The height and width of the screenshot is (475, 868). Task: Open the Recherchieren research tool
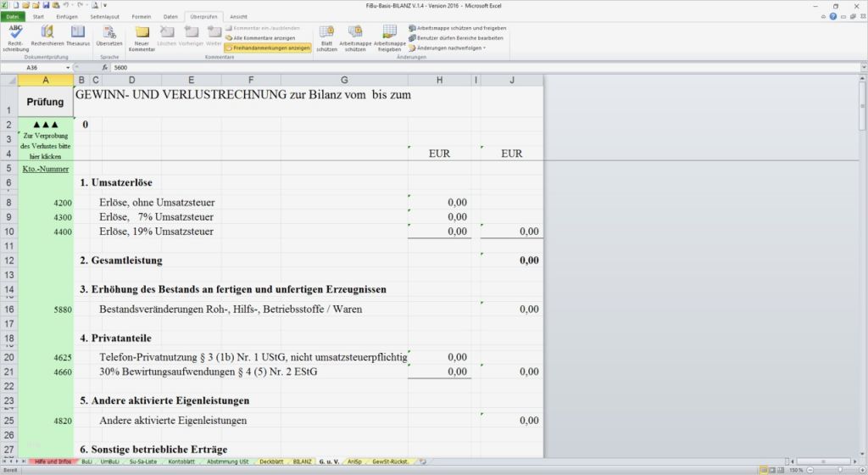(x=47, y=36)
